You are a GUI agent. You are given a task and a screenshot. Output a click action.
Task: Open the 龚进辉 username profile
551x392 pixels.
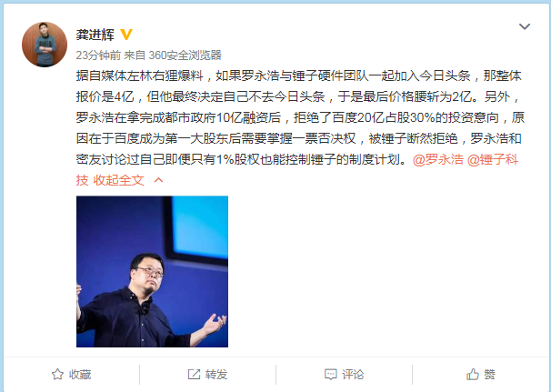(95, 35)
